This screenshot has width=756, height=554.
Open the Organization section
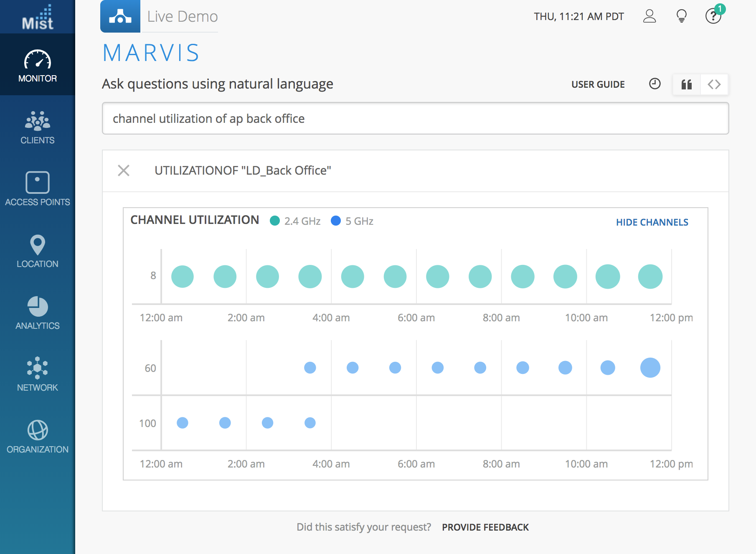point(38,437)
